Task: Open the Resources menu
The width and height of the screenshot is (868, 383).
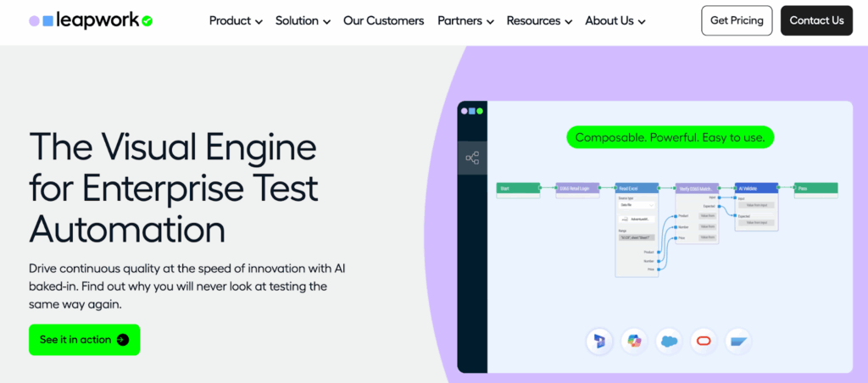Action: [x=539, y=20]
